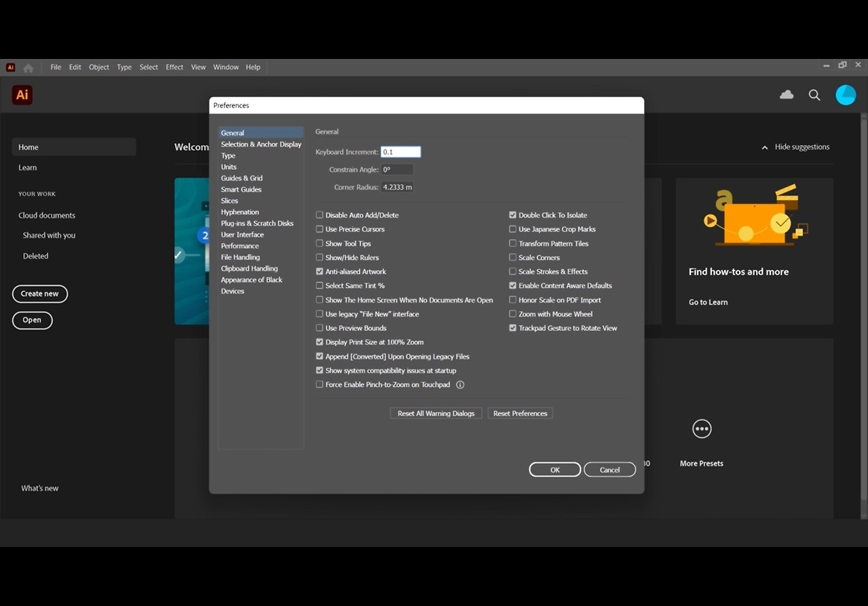Open the View menu

198,67
